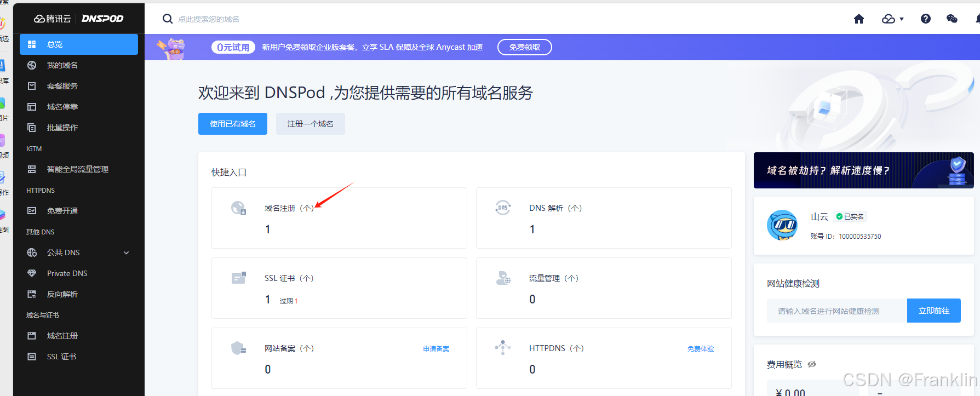Open the 域名注册 (个) quick entry card
Image resolution: width=980 pixels, height=396 pixels.
pos(339,218)
